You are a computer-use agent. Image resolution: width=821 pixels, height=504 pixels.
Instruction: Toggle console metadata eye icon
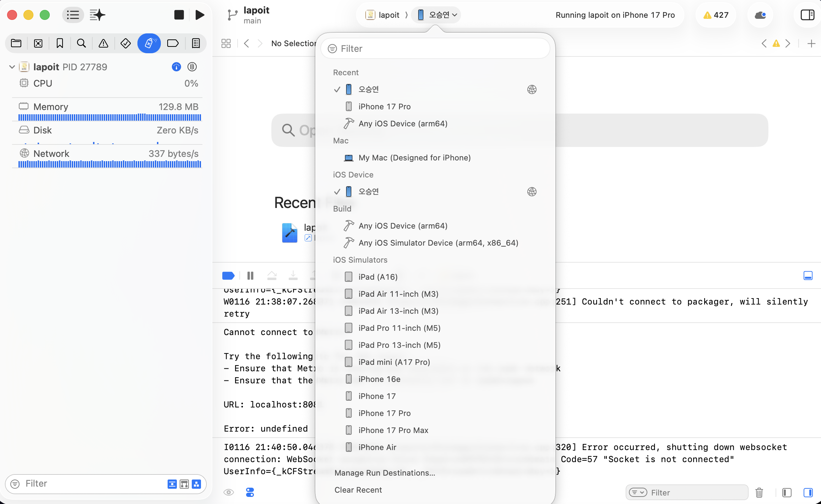coord(229,492)
